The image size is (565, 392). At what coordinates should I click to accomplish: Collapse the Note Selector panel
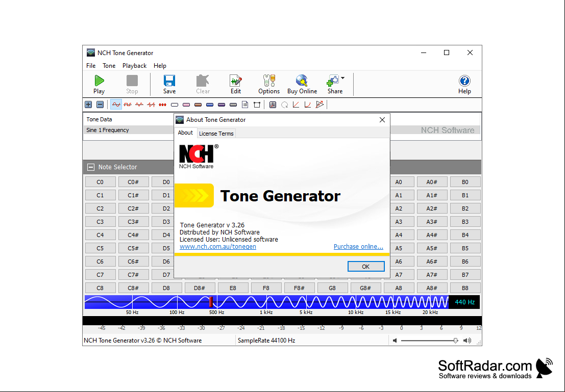click(91, 167)
